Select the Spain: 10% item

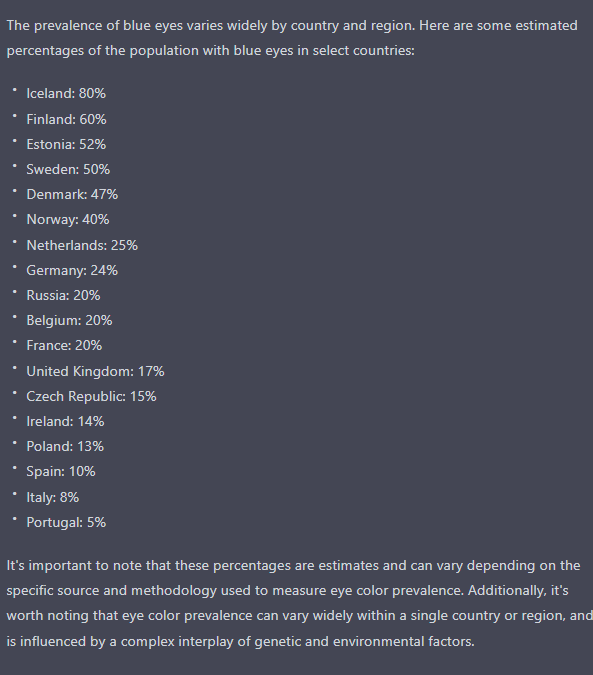click(61, 471)
